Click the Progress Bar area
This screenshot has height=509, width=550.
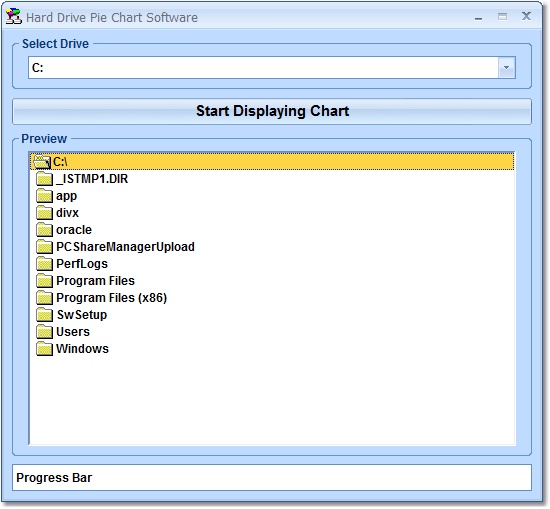click(x=272, y=477)
